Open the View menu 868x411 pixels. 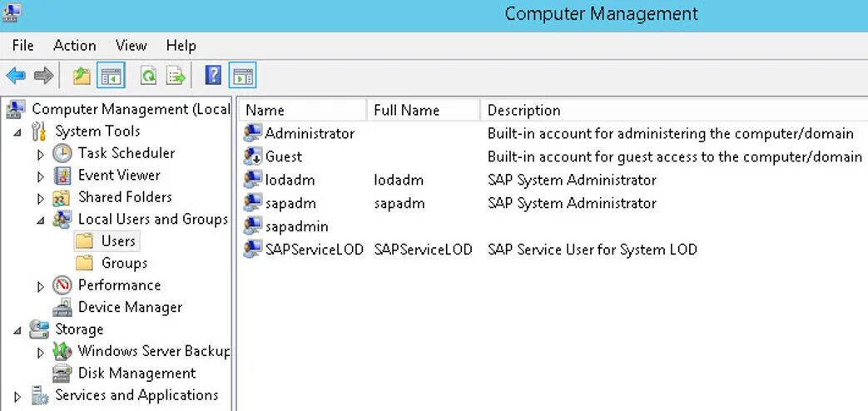[x=131, y=46]
